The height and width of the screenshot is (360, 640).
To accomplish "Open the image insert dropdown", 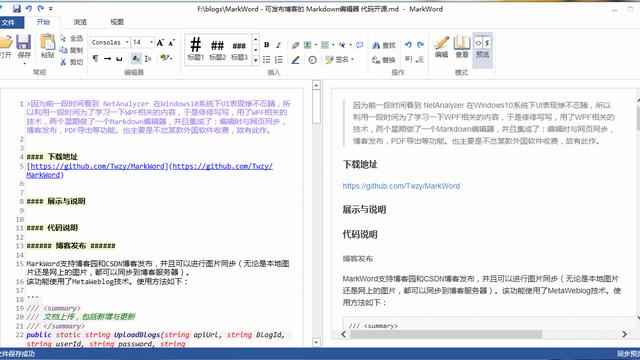I will [x=316, y=45].
